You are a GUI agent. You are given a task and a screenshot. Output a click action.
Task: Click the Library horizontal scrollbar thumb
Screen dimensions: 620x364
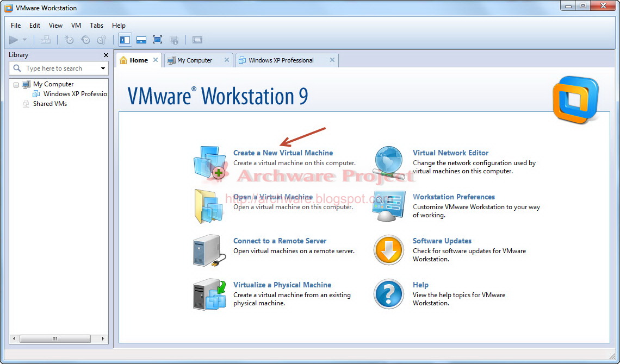pos(55,338)
